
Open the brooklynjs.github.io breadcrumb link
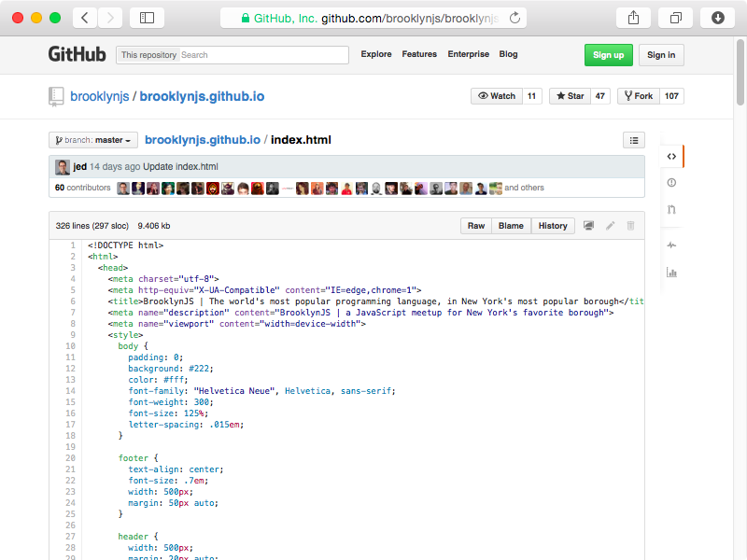[x=203, y=140]
